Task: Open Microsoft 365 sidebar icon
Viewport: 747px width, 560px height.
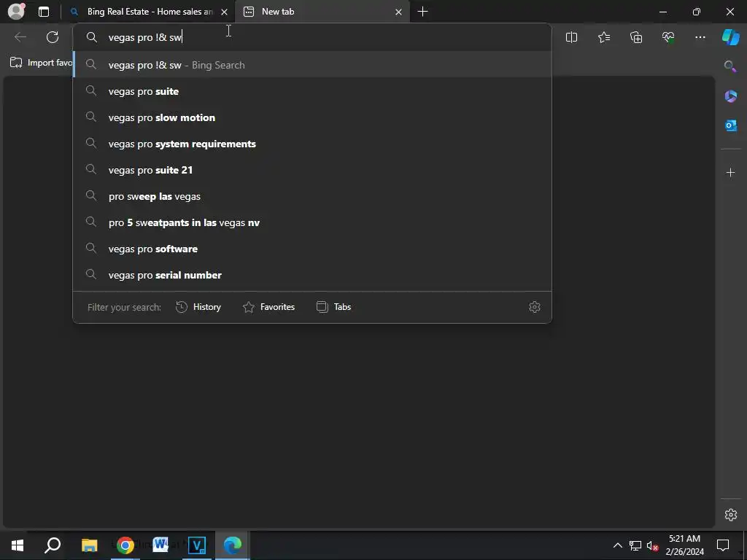Action: tap(730, 96)
